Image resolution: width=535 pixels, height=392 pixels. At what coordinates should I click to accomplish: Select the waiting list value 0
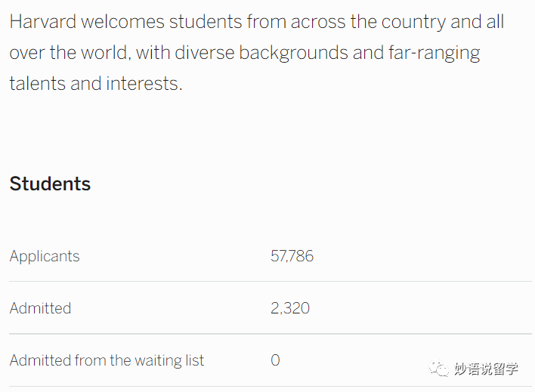[x=275, y=360]
